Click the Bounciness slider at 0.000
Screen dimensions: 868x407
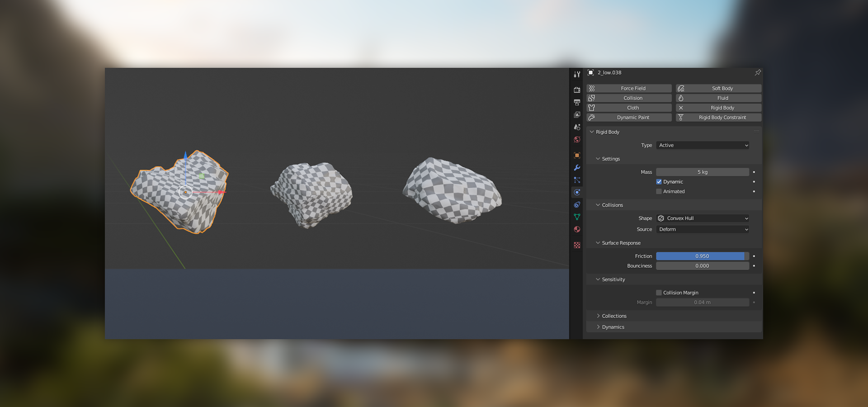pyautogui.click(x=703, y=266)
